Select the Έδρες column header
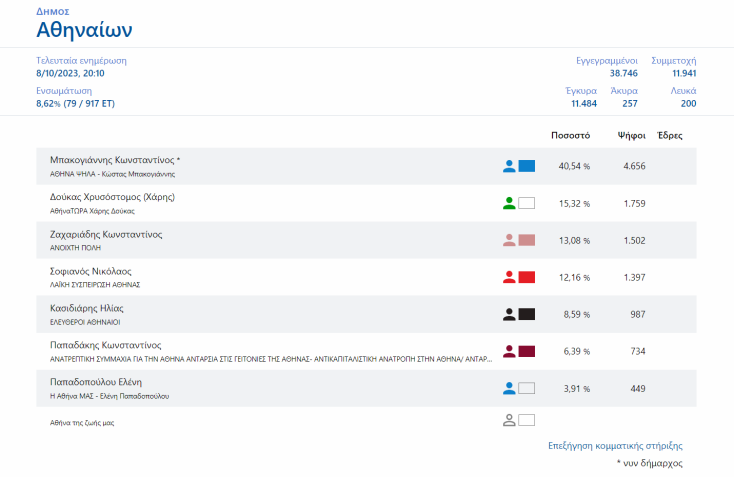 669,135
